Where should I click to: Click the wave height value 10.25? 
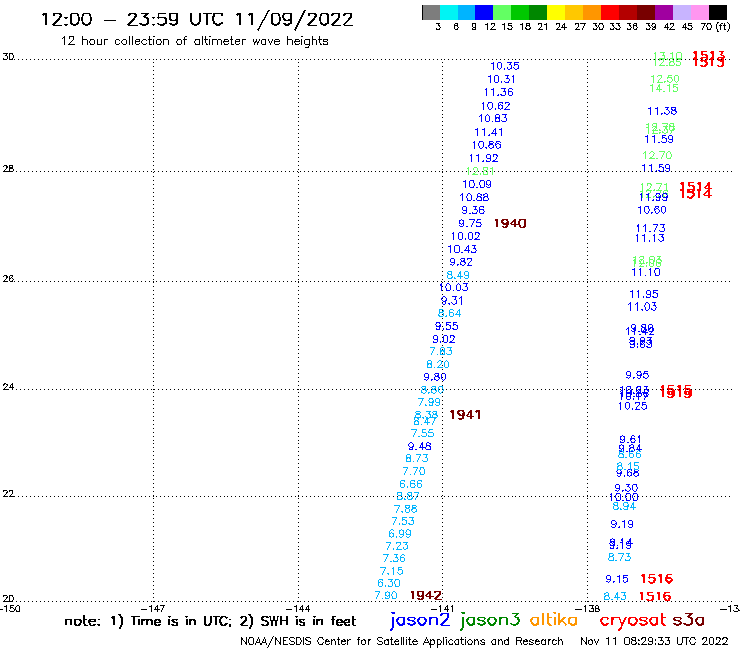pos(632,406)
